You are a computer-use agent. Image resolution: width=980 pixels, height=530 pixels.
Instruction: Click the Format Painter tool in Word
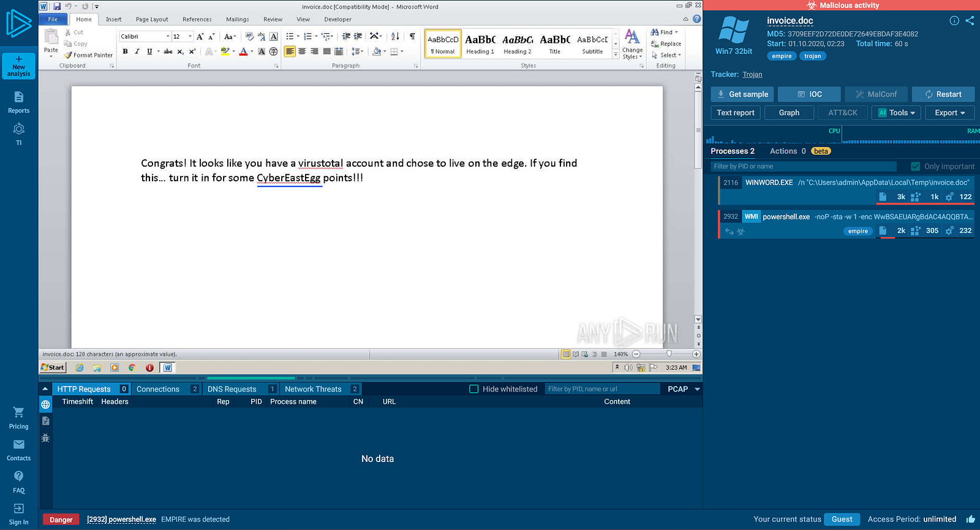[89, 55]
